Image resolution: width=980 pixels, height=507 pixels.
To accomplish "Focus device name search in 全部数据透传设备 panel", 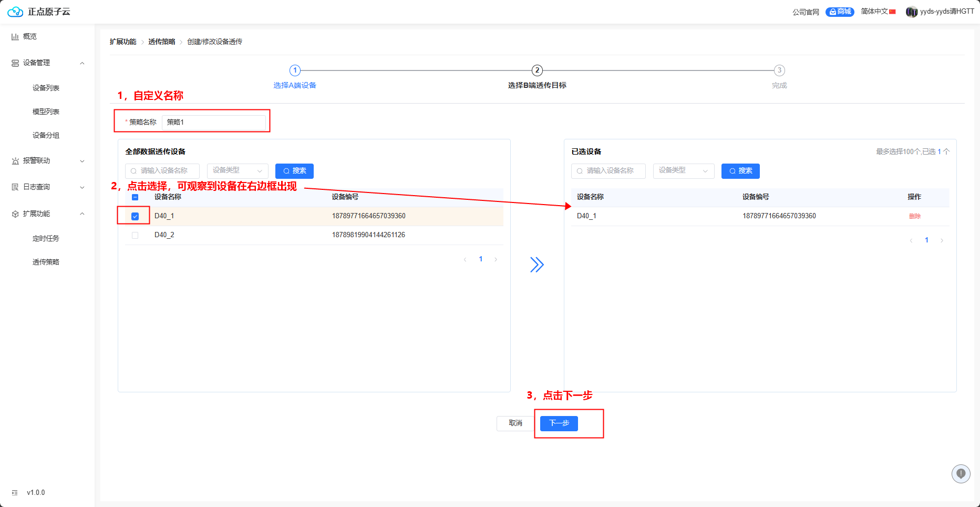I will (x=162, y=171).
